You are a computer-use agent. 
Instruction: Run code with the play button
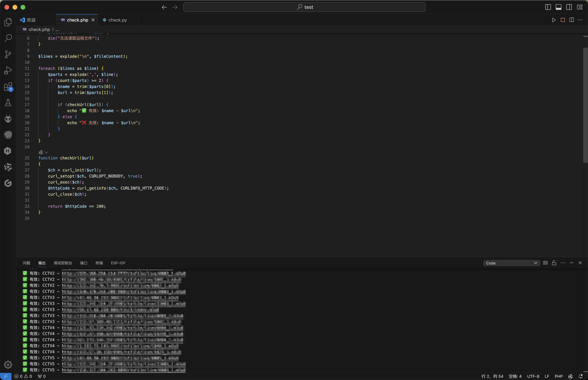click(554, 20)
